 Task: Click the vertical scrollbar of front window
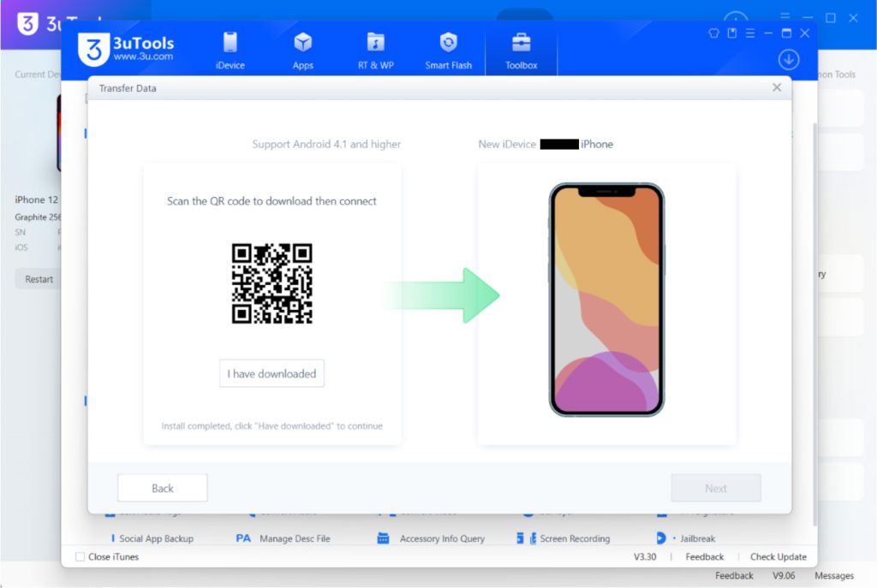[x=815, y=324]
